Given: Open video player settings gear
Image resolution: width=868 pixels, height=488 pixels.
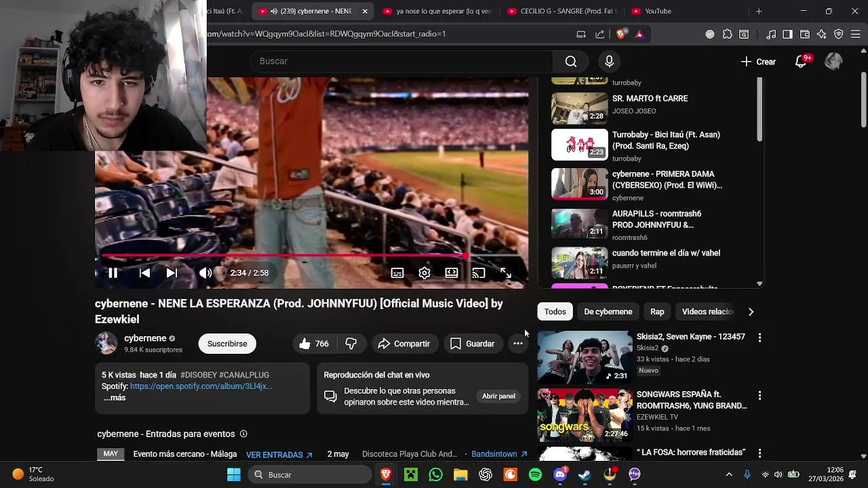Looking at the screenshot, I should point(425,273).
